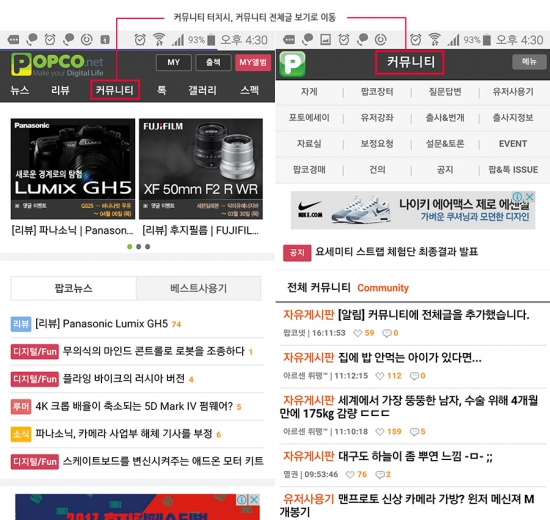Tap the green P logo icon on right screen
550x520 pixels.
point(292,64)
